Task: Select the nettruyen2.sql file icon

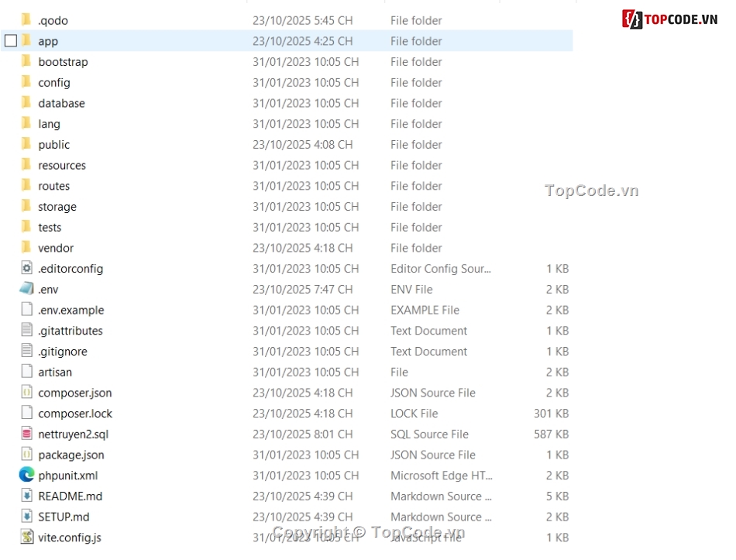Action: click(27, 434)
